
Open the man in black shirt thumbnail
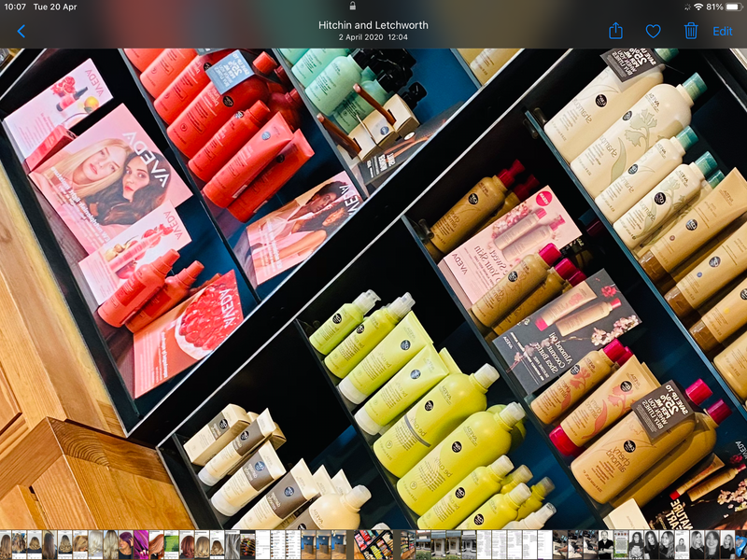(x=604, y=544)
